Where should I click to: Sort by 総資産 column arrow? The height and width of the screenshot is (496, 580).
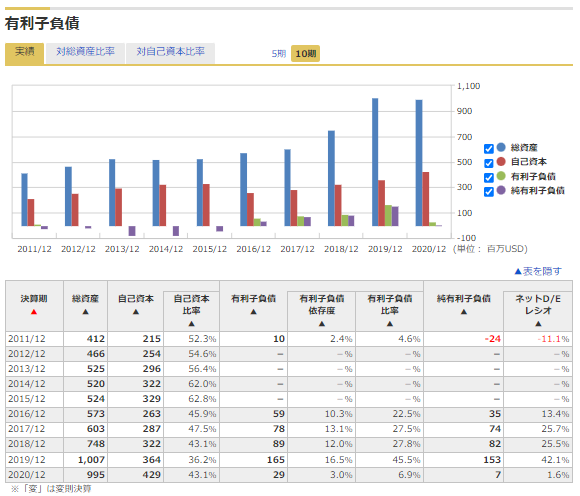(x=85, y=312)
